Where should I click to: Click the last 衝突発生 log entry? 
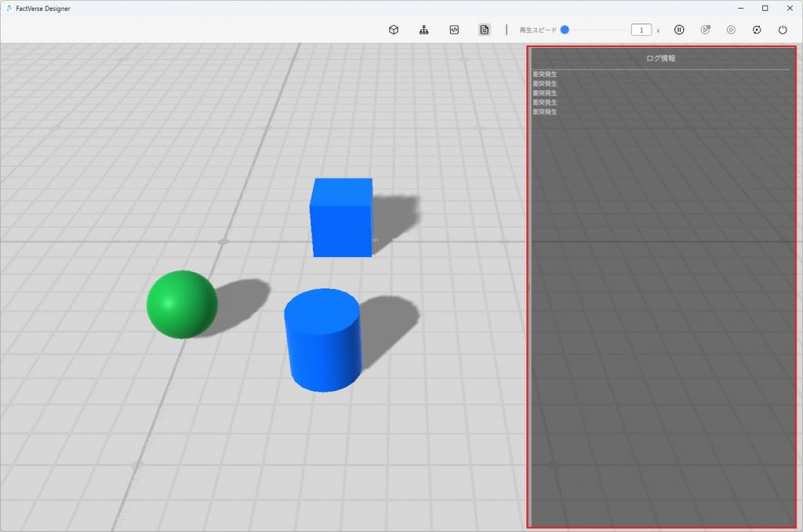point(545,112)
